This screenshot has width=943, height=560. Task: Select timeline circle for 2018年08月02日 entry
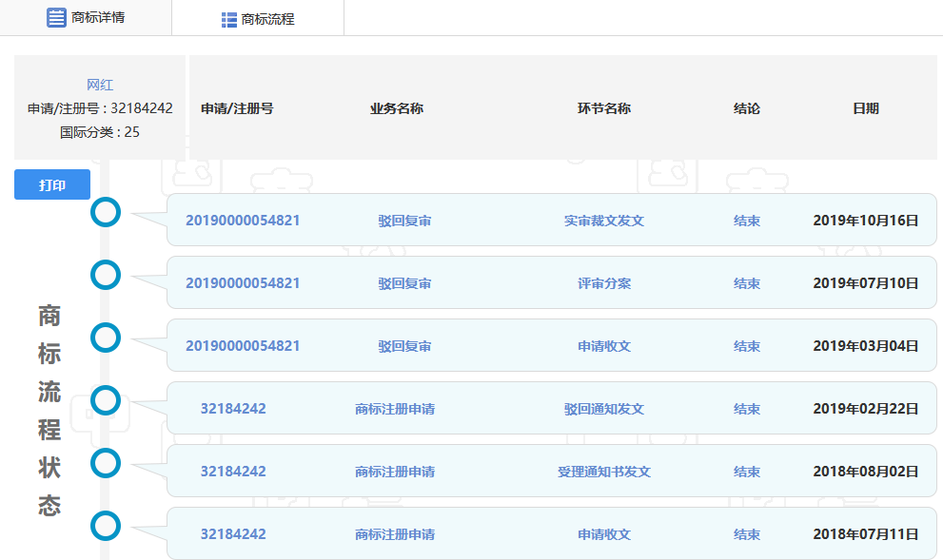[x=106, y=463]
